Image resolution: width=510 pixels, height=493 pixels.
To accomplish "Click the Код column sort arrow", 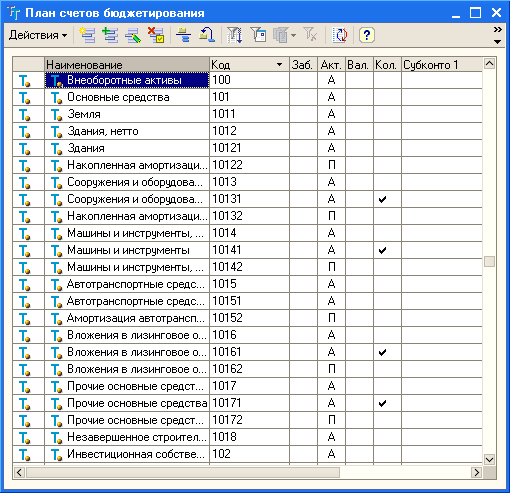I will click(x=279, y=65).
